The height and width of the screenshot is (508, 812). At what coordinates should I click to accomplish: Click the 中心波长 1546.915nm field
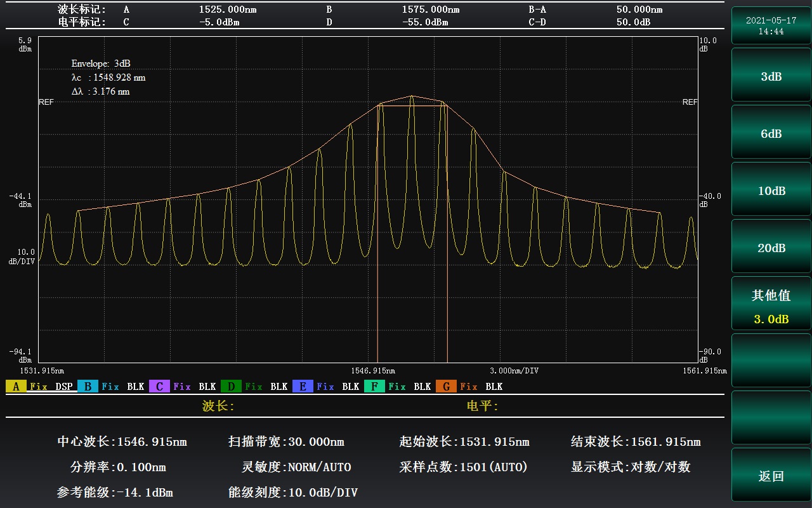tap(122, 442)
